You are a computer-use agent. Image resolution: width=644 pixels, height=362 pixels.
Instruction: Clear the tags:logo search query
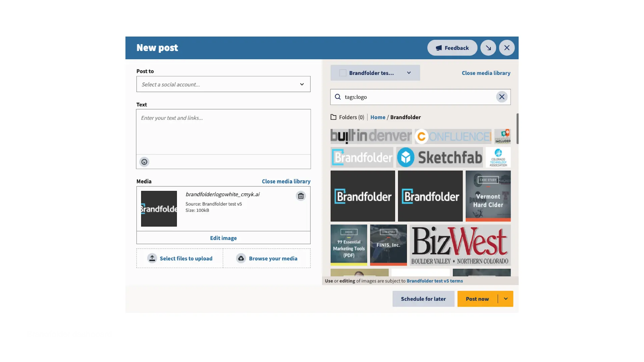point(502,97)
